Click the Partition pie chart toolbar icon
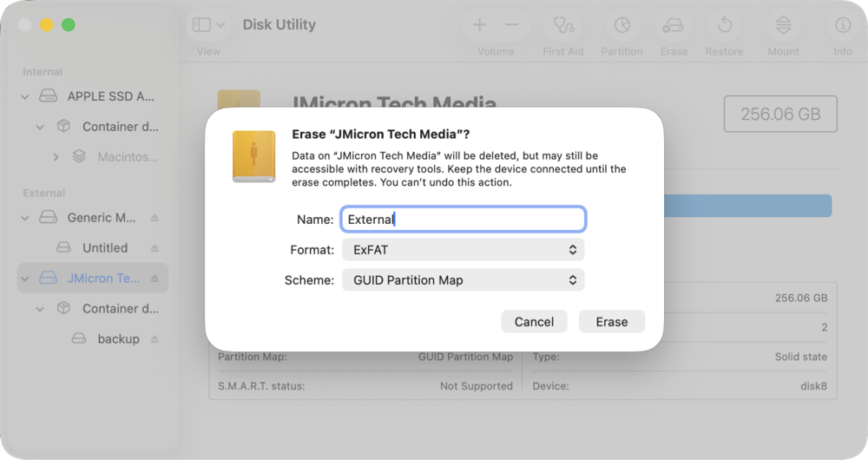This screenshot has width=868, height=460. click(622, 25)
